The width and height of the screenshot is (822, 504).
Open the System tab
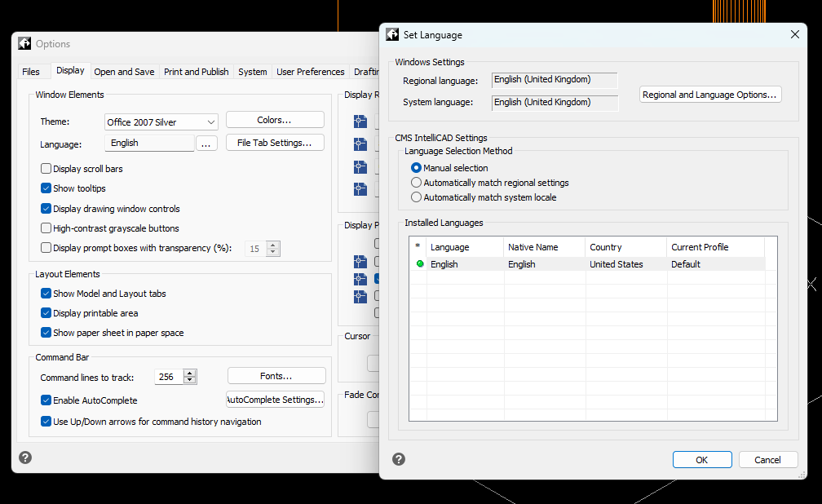[x=253, y=72]
